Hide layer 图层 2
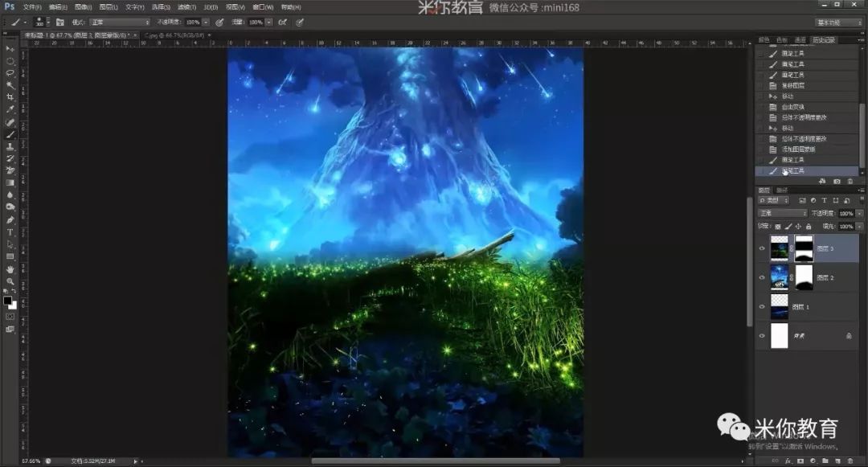Viewport: 868px width, 467px height. (x=762, y=277)
